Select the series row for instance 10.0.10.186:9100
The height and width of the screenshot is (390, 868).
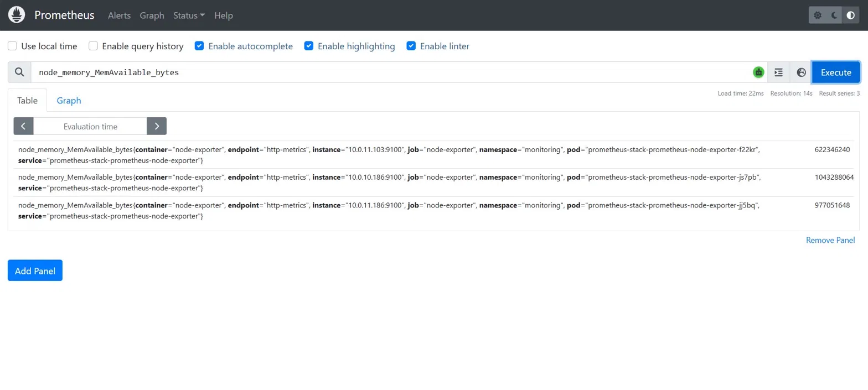pyautogui.click(x=433, y=183)
